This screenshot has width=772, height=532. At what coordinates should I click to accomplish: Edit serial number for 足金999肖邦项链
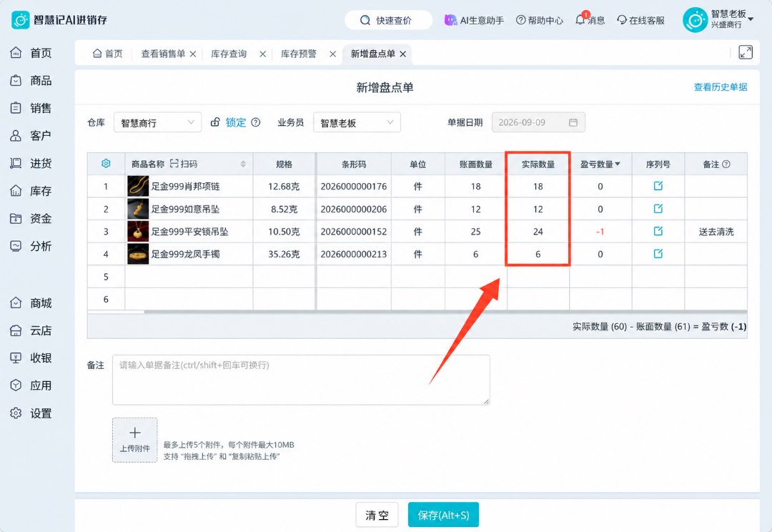[658, 186]
